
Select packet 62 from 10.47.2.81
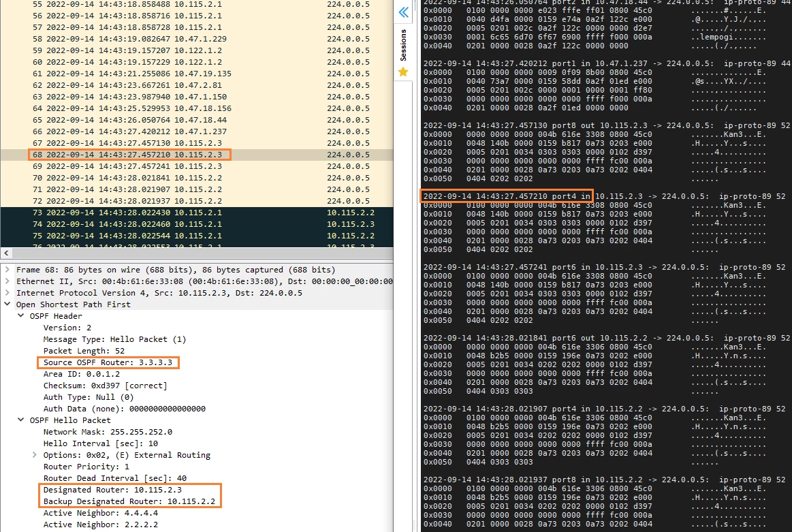[x=197, y=85]
